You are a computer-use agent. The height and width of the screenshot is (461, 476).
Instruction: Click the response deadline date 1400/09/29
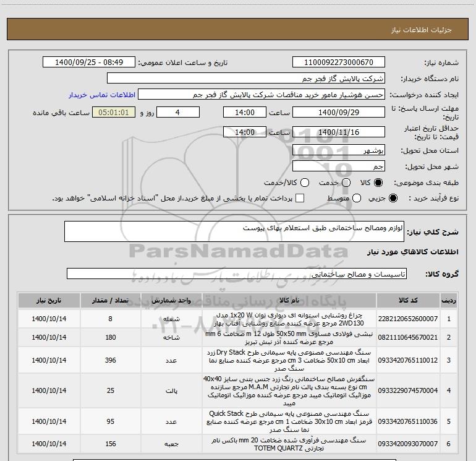[339, 112]
